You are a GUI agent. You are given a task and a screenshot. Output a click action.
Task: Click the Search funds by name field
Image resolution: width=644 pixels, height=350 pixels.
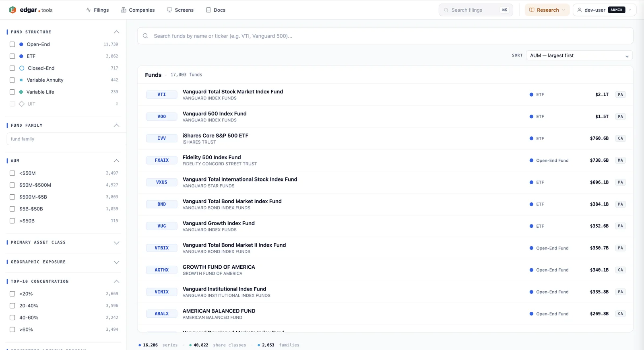point(385,36)
